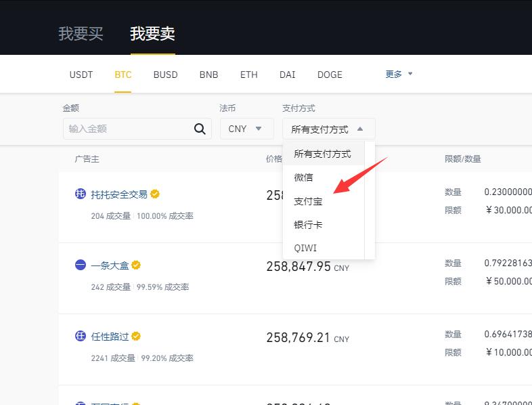This screenshot has height=405, width=532.
Task: Select the ETH coin tab
Action: [x=248, y=74]
